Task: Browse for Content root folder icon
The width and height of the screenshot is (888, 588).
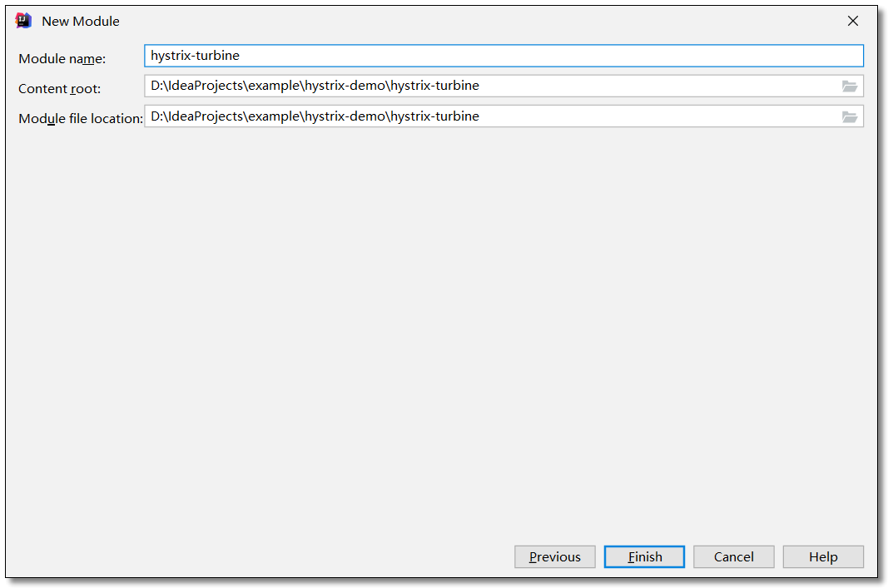Action: [849, 86]
